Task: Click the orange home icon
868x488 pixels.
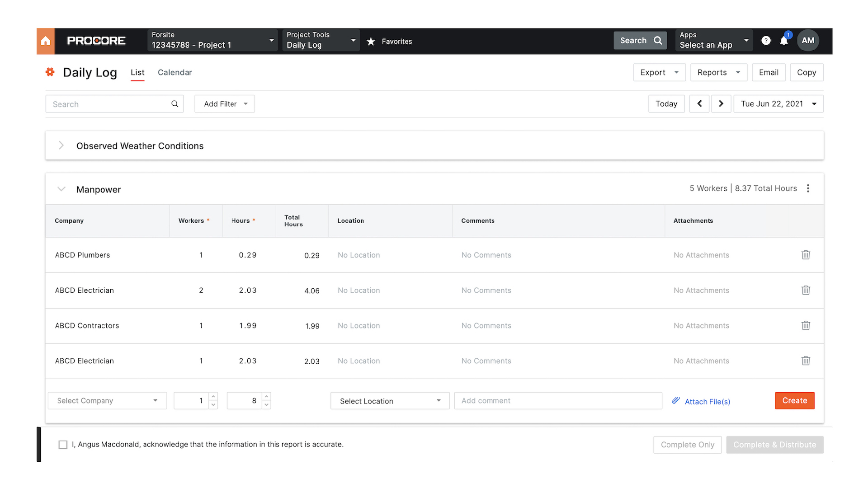Action: (x=45, y=41)
